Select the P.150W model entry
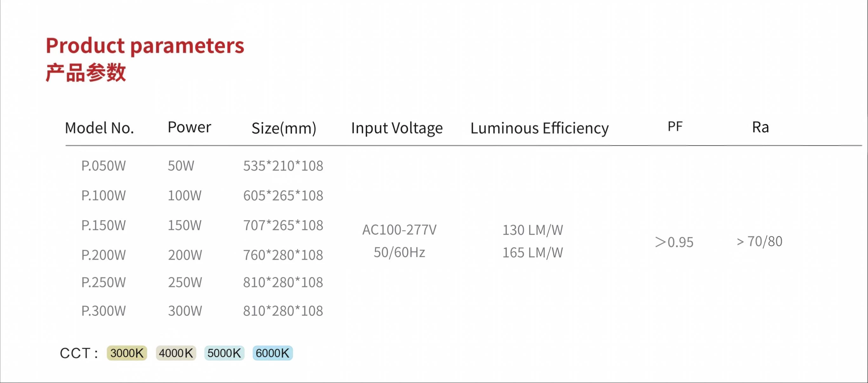Screen dimensions: 868x383 pyautogui.click(x=104, y=225)
